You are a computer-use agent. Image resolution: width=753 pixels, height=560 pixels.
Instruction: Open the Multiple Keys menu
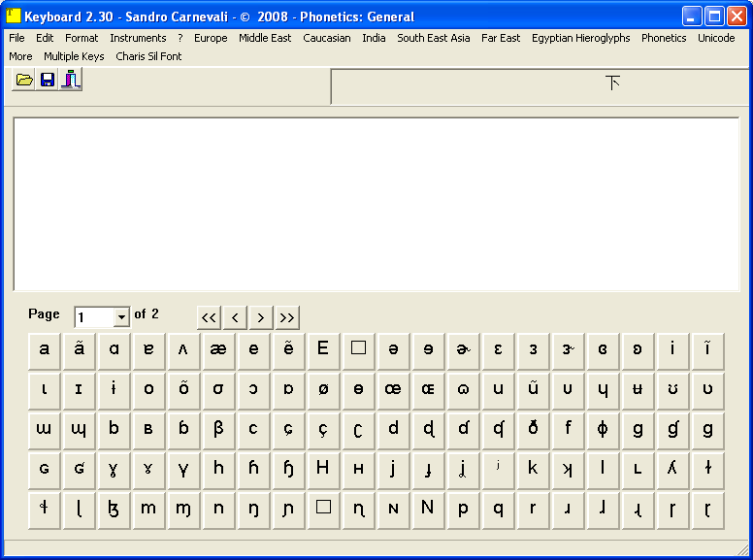click(x=74, y=56)
